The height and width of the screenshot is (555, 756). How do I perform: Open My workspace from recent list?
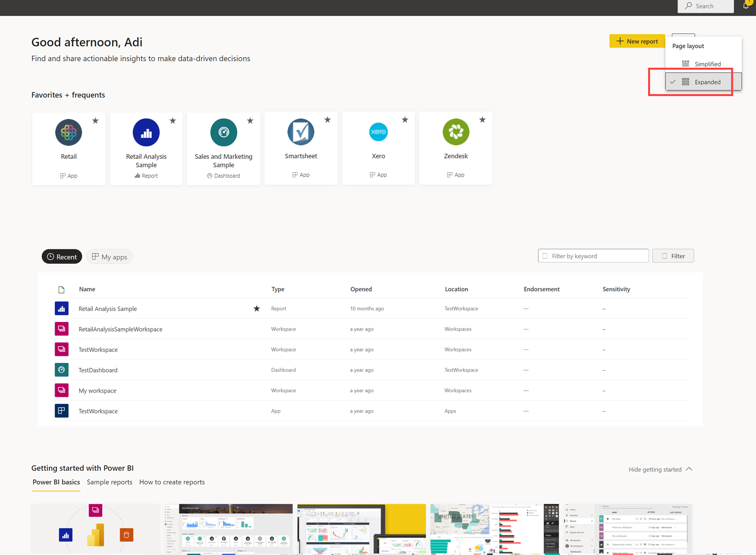(x=97, y=390)
